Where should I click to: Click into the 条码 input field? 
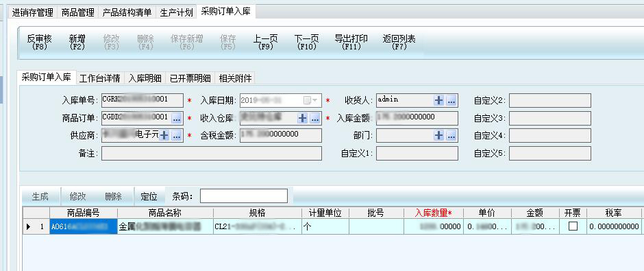pos(243,196)
